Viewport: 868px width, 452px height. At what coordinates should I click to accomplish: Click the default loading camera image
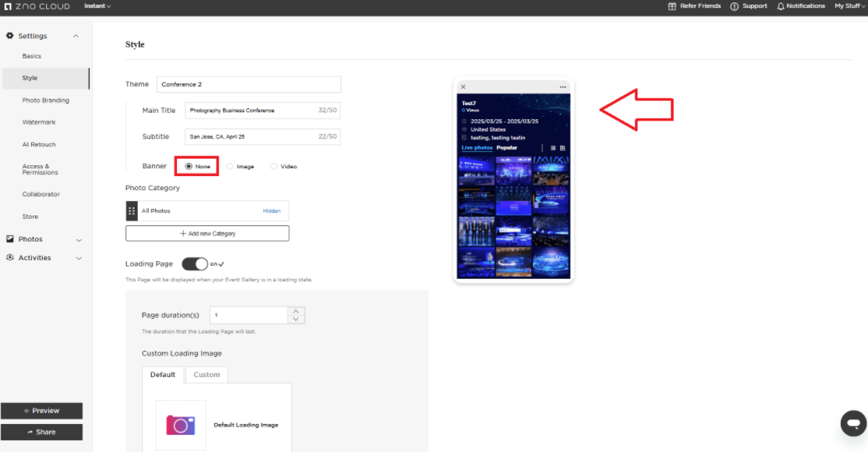pyautogui.click(x=181, y=425)
